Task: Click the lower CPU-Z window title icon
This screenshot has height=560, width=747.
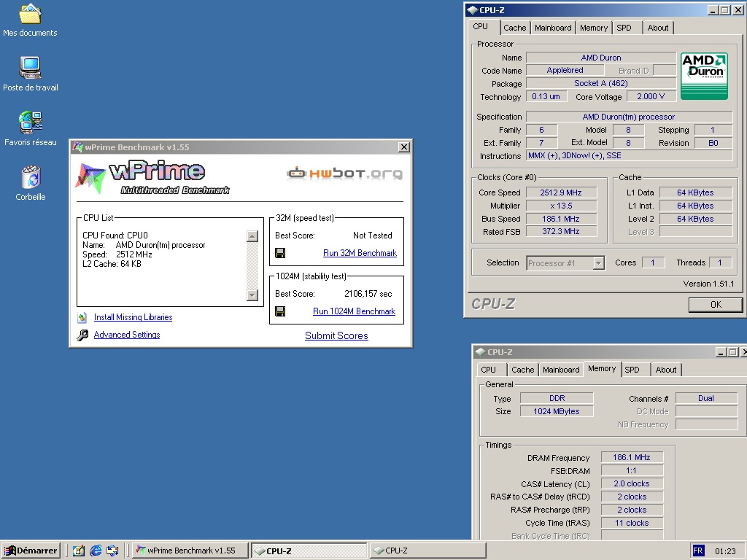Action: pos(480,352)
